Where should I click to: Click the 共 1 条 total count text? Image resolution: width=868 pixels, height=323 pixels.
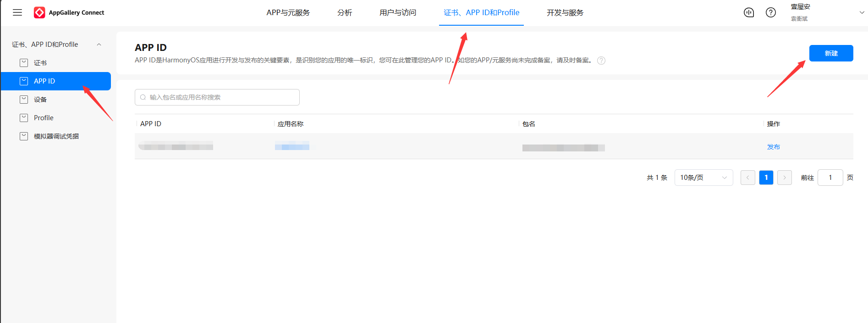click(x=657, y=178)
